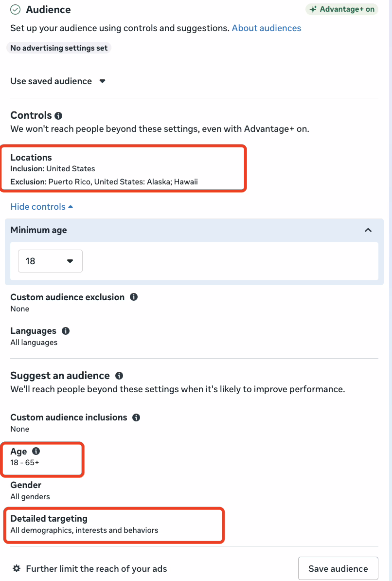Click the Controls info icon

pyautogui.click(x=58, y=116)
